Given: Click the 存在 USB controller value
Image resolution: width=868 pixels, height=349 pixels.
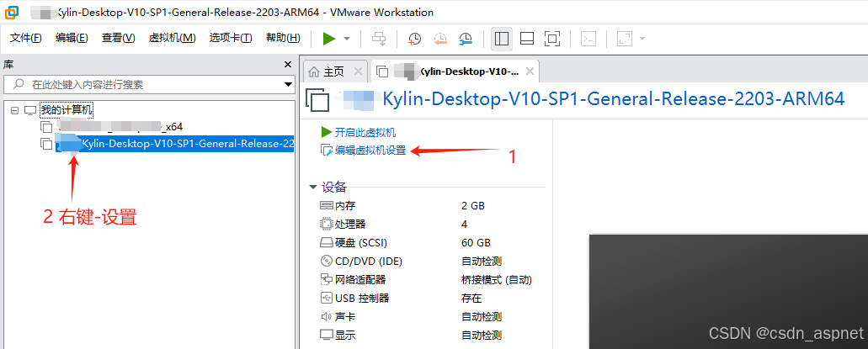Looking at the screenshot, I should [x=471, y=298].
